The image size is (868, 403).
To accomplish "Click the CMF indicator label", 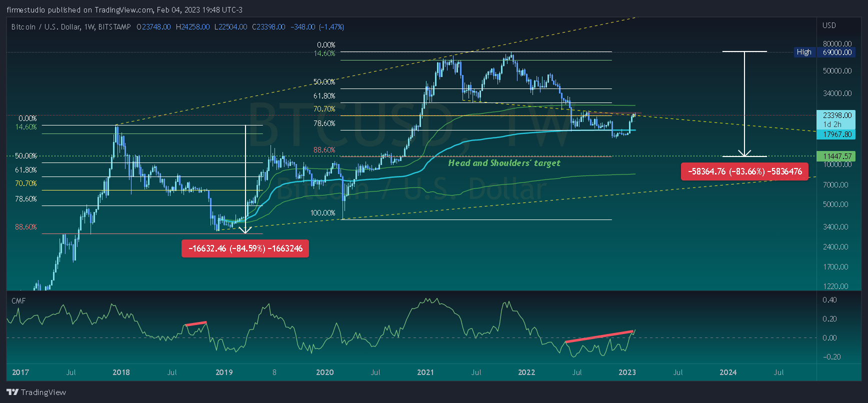I will [x=18, y=301].
